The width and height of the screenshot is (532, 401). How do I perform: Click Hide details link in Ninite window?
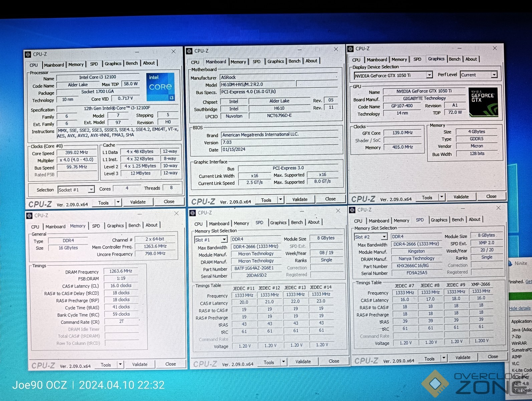pos(520,308)
